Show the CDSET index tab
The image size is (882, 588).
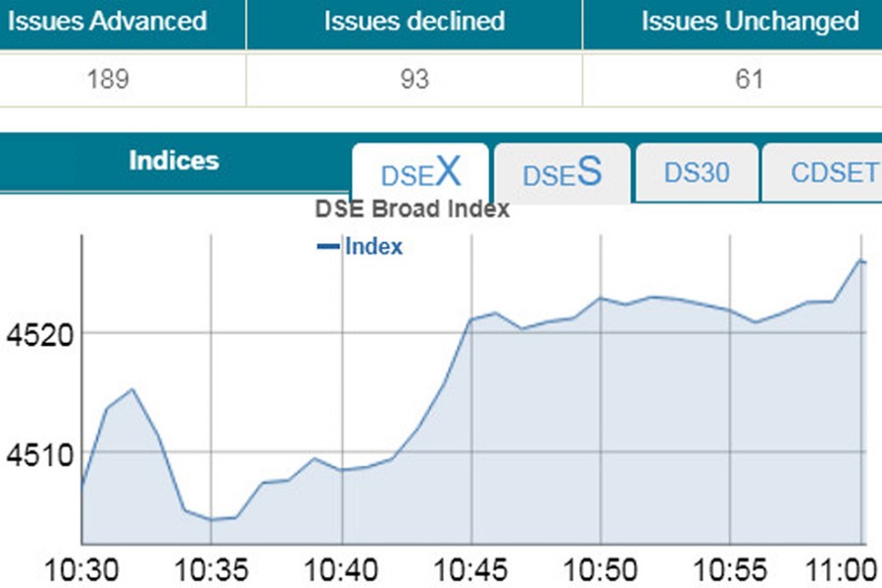click(x=833, y=173)
